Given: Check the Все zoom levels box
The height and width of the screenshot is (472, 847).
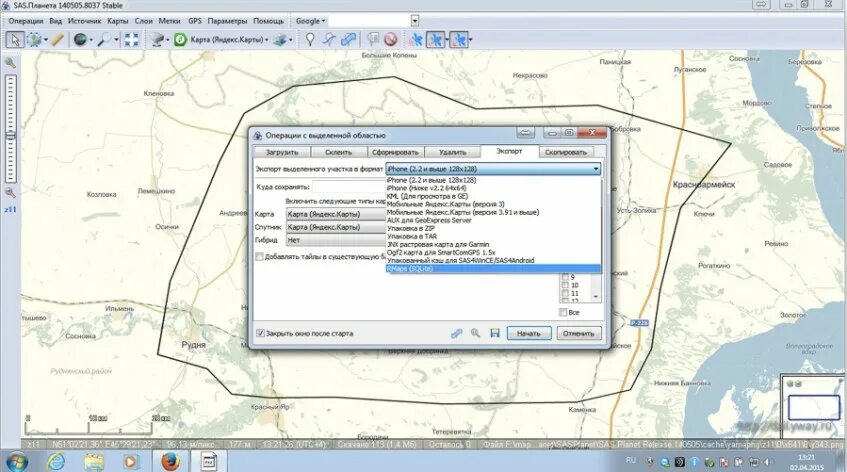Looking at the screenshot, I should (x=563, y=312).
